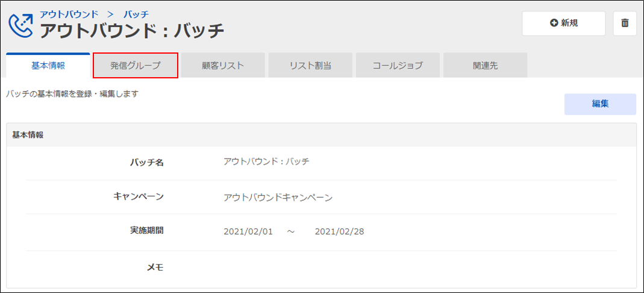Click the trash can delete icon
This screenshot has height=293, width=644.
coord(625,24)
